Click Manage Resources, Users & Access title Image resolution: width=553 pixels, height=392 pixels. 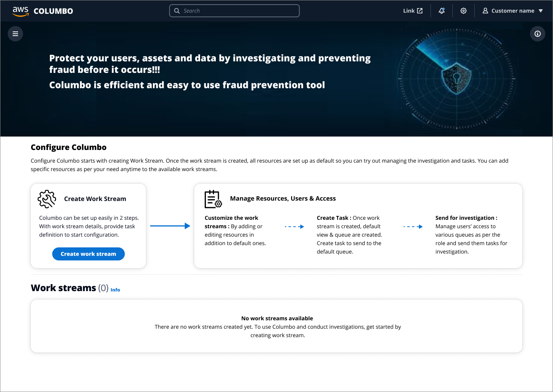click(283, 198)
